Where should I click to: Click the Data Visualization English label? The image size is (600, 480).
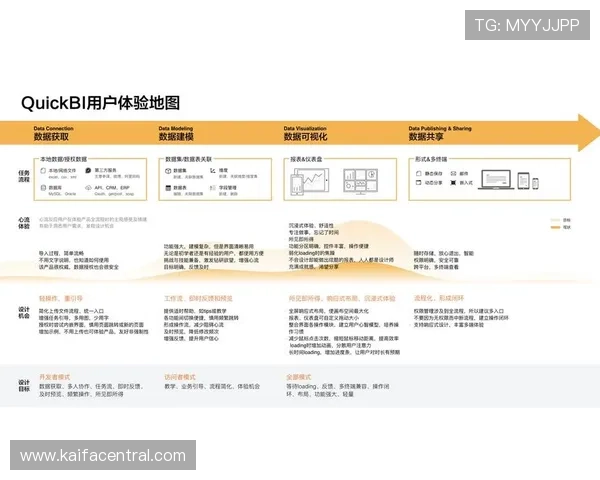[x=305, y=129]
